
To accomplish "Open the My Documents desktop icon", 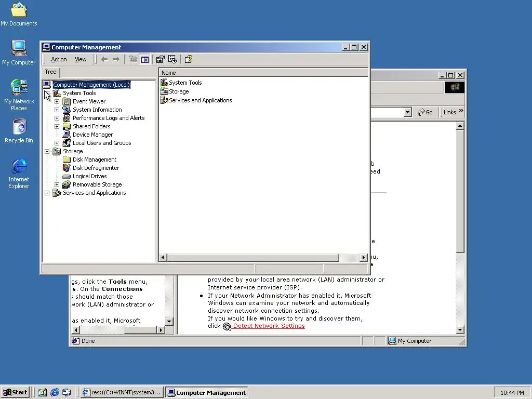I will 19,10.
